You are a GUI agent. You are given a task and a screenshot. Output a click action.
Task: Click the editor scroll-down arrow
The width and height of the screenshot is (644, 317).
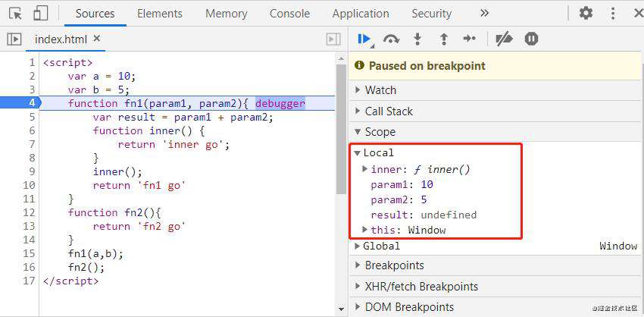pyautogui.click(x=341, y=309)
